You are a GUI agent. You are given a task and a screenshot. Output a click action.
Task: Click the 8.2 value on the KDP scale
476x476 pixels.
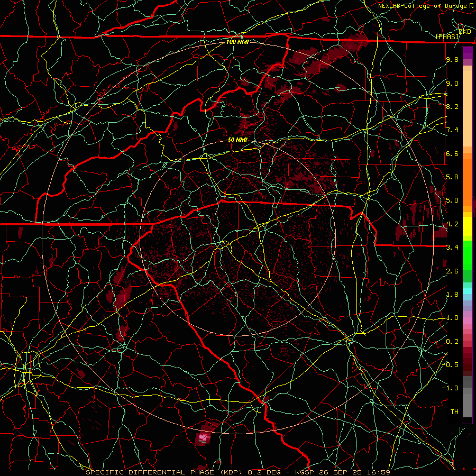452,106
